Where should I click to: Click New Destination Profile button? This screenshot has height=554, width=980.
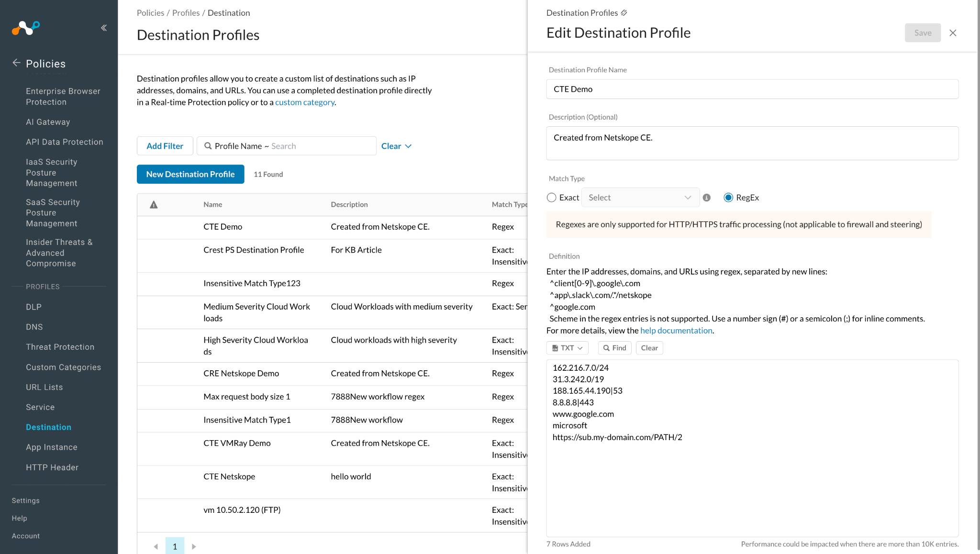(x=190, y=174)
